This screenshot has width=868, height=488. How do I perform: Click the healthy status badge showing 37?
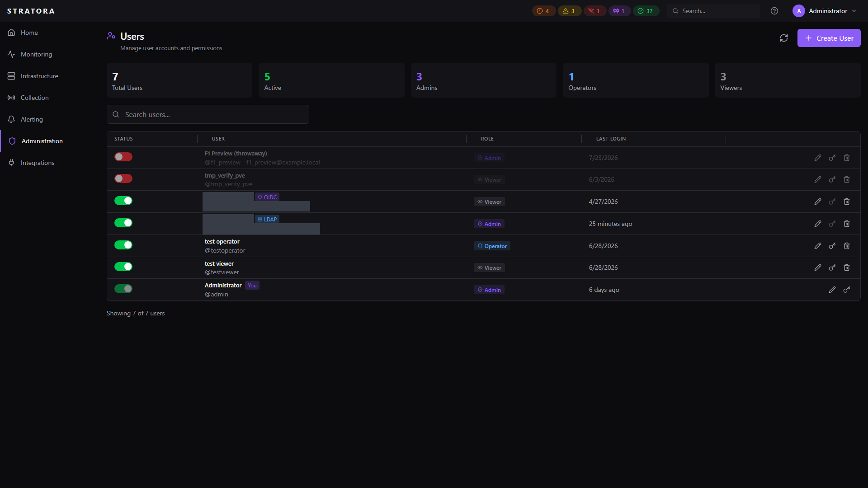(x=646, y=11)
